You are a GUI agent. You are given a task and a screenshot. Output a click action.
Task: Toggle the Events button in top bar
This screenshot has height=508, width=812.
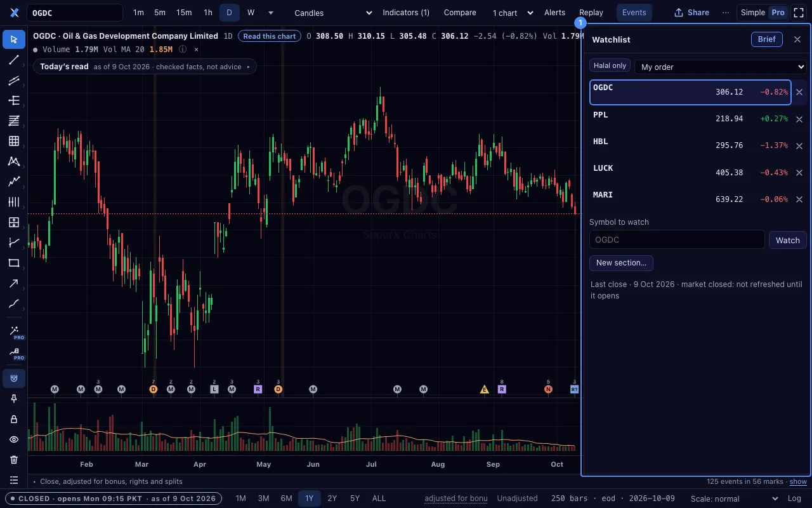pyautogui.click(x=634, y=13)
